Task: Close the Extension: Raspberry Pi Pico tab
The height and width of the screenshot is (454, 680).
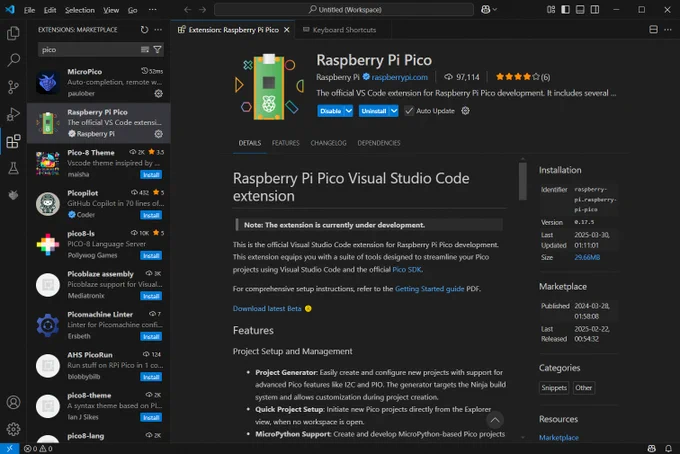Action: (x=287, y=29)
